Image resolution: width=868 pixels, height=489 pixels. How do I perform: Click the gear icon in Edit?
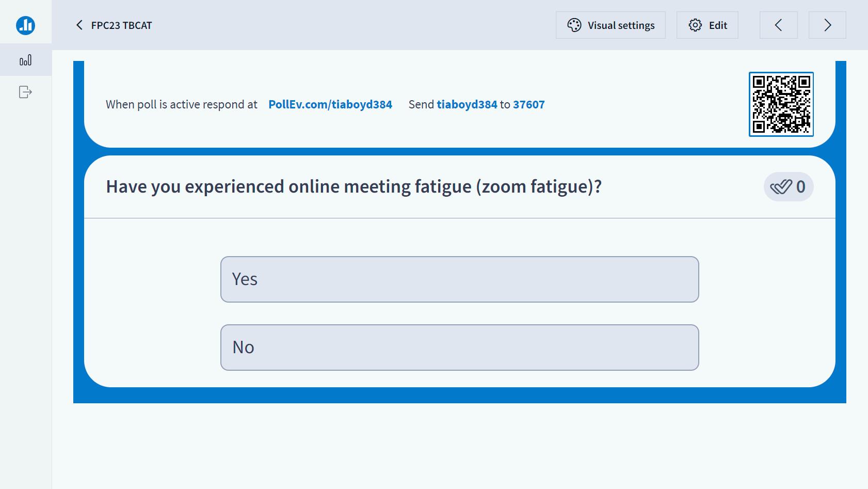pyautogui.click(x=695, y=25)
